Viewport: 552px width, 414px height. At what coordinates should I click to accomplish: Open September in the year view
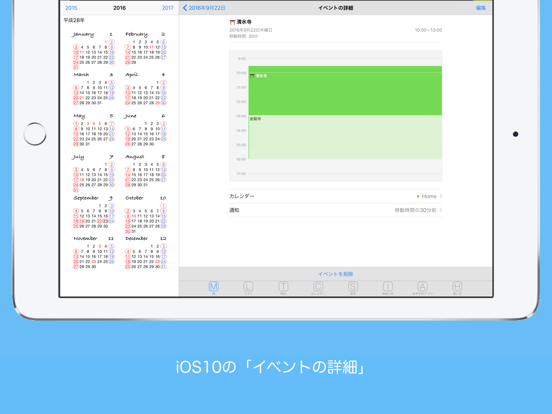93,212
